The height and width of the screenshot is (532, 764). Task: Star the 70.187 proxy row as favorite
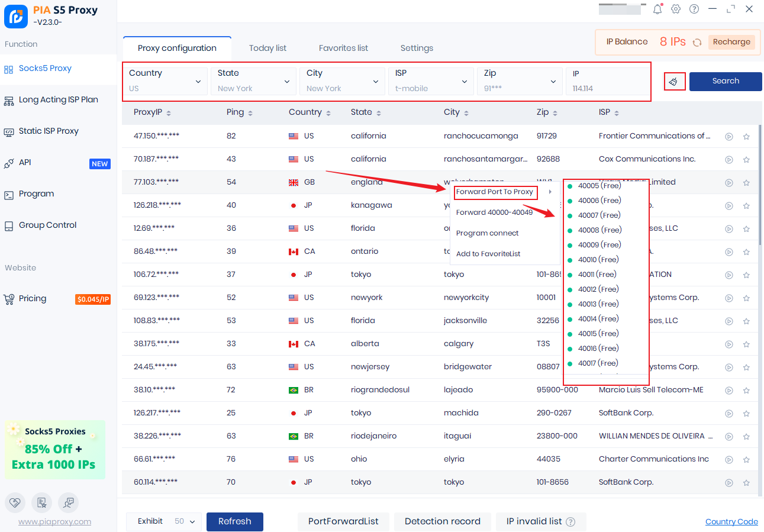click(746, 159)
